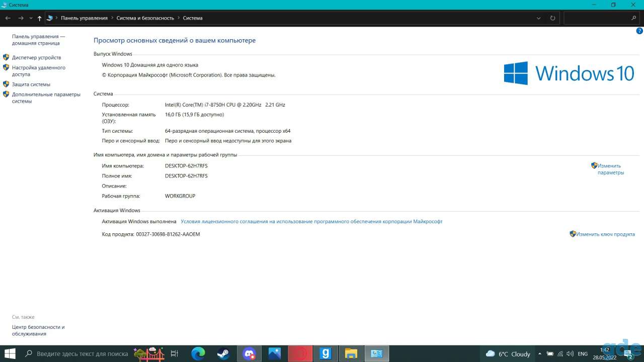Open File Explorer from the taskbar
The height and width of the screenshot is (362, 644).
[351, 353]
